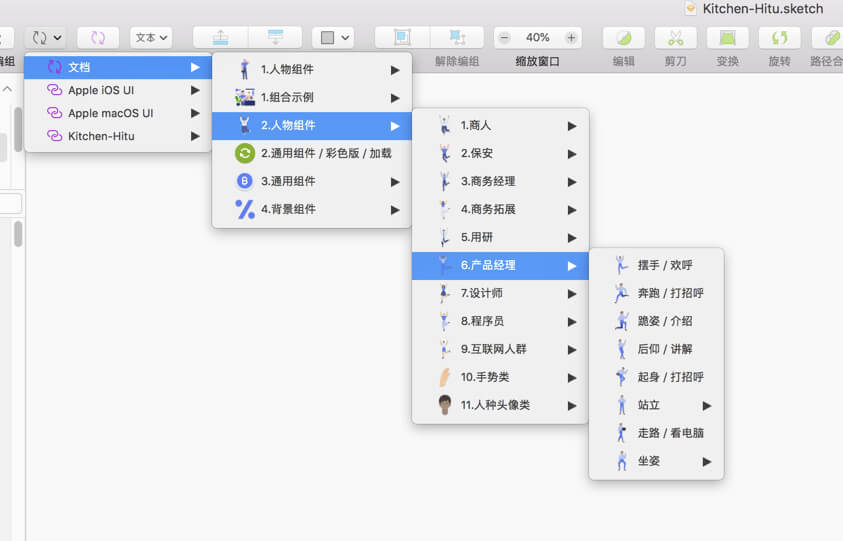The width and height of the screenshot is (843, 541).
Task: Open the Kitchen-Hitu library submenu
Action: point(118,137)
